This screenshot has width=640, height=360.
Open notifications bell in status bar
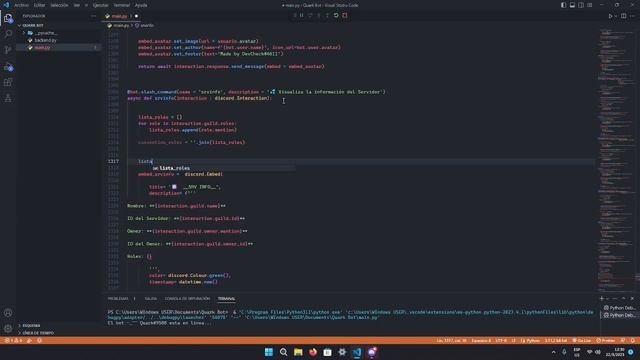633,340
